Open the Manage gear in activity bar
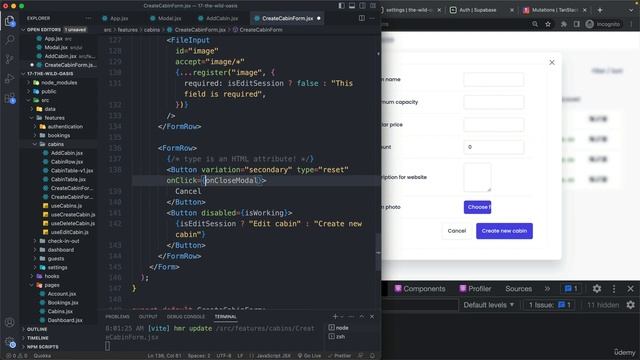Screen dimensions: 640x360 pyautogui.click(x=9, y=342)
